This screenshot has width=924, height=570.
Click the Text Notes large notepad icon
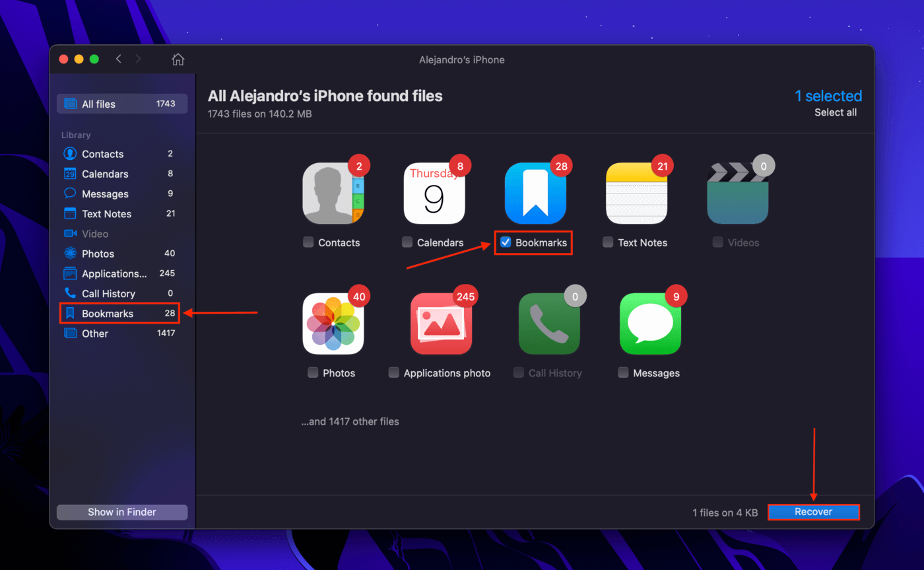pos(637,194)
